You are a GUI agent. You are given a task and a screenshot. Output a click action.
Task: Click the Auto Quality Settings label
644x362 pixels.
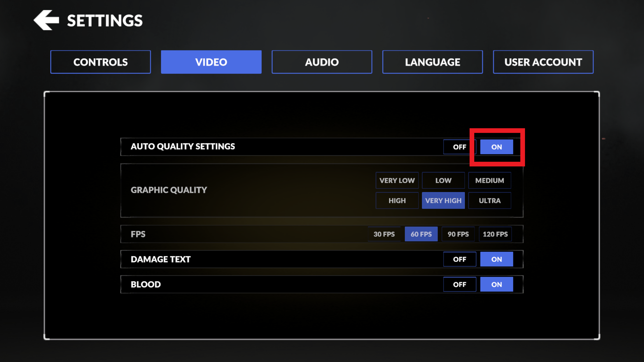(183, 146)
